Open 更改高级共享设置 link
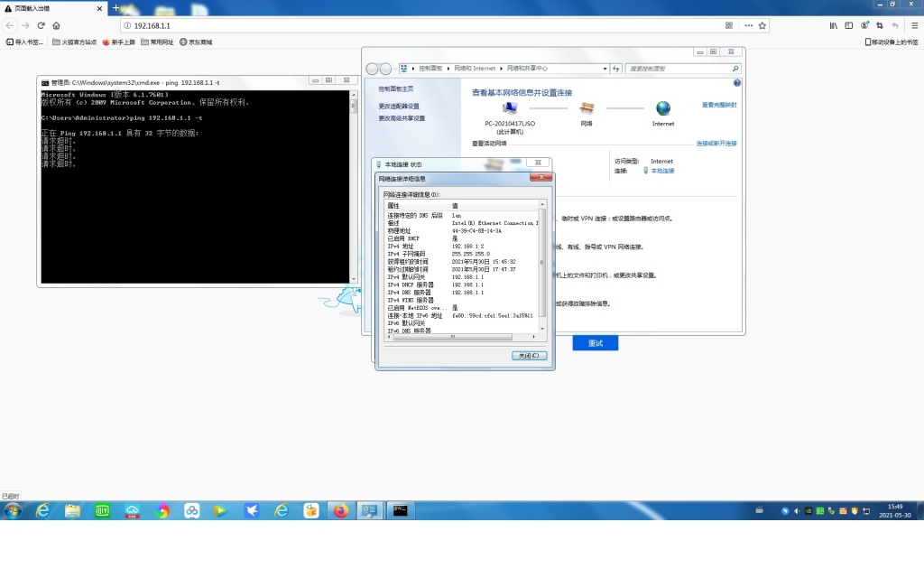Image resolution: width=924 pixels, height=578 pixels. pyautogui.click(x=402, y=118)
